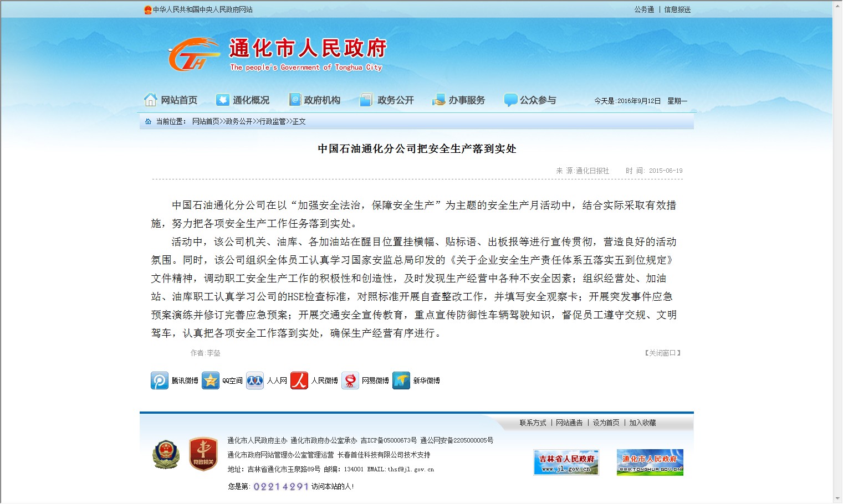Click the 人民微博 red share icon
Screen dimensions: 843x504
(x=299, y=381)
